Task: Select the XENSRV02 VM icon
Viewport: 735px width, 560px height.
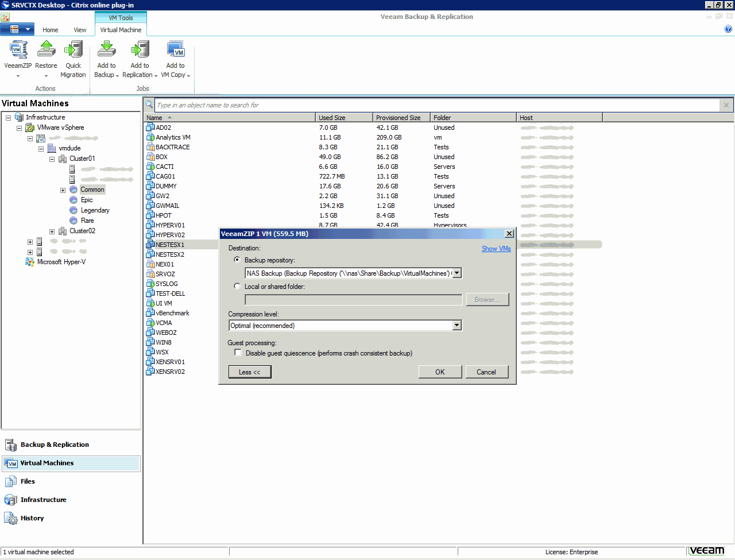Action: [150, 372]
